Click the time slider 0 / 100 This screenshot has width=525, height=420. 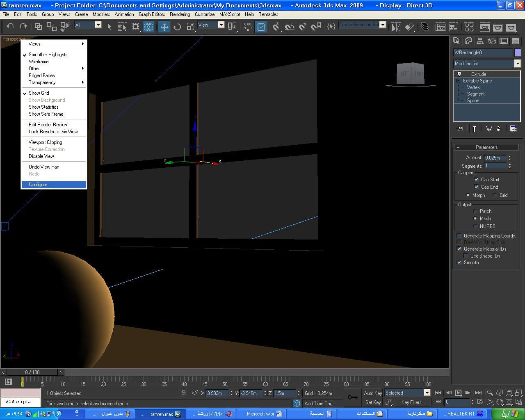point(32,372)
